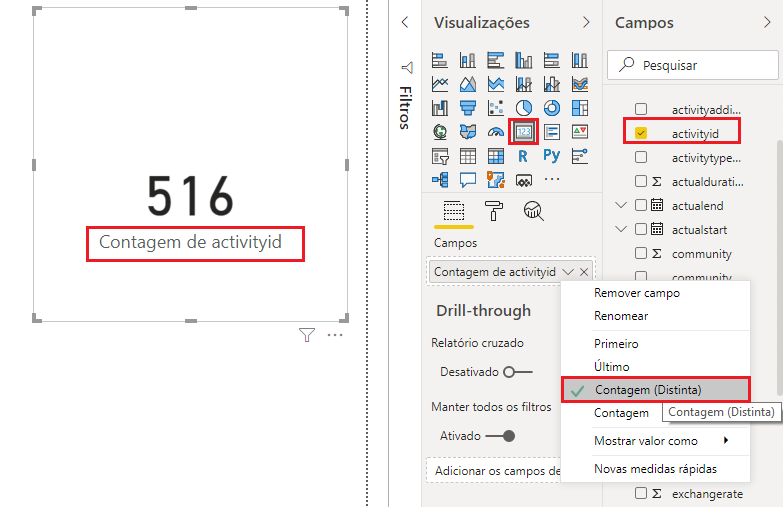The image size is (783, 507).
Task: Toggle Manter todos os filtros switch (Ativado)
Action: [x=500, y=436]
